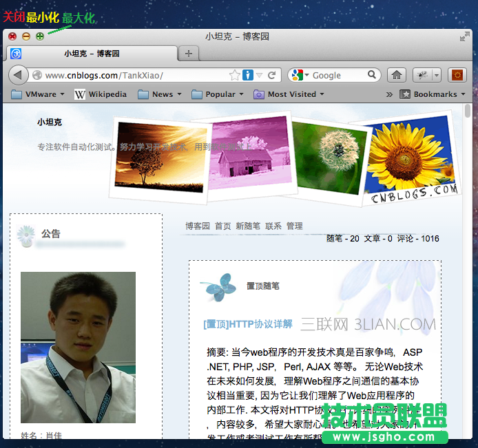The image size is (478, 448).
Task: Expand the Popular bookmarks folder
Action: (218, 94)
